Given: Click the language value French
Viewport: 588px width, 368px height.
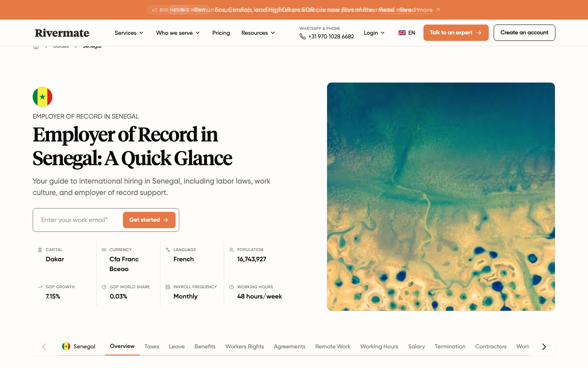Looking at the screenshot, I should click(x=184, y=259).
